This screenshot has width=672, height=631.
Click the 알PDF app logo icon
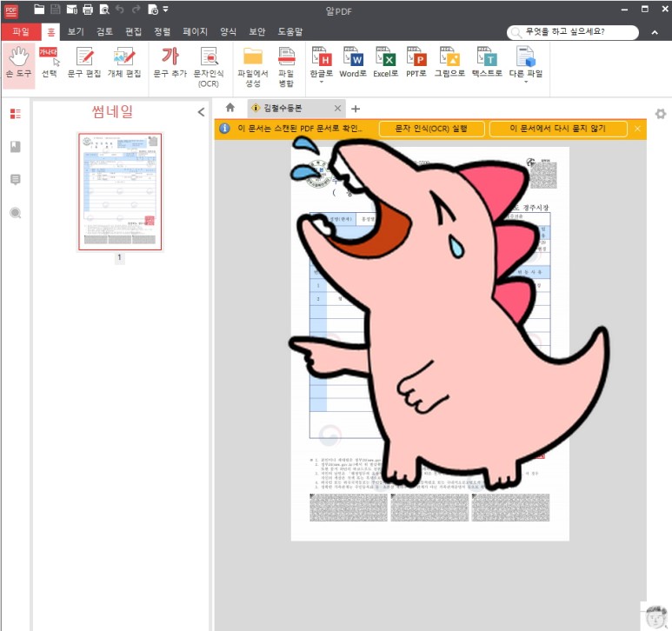point(11,11)
